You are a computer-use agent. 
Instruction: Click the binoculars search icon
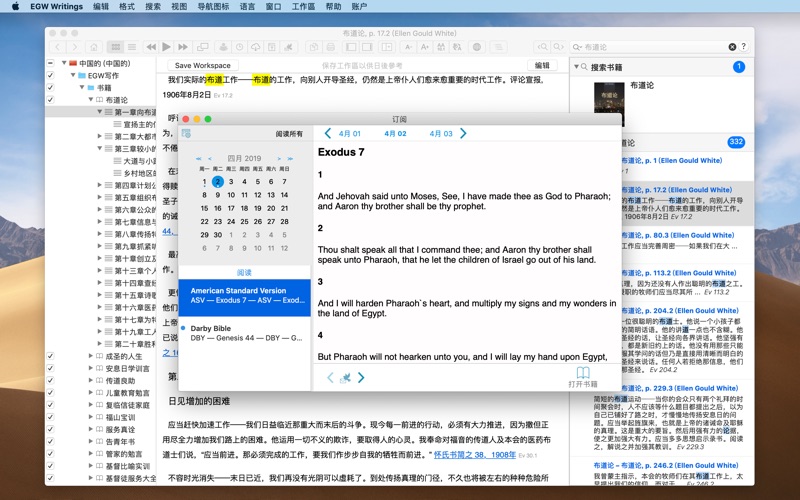441,47
